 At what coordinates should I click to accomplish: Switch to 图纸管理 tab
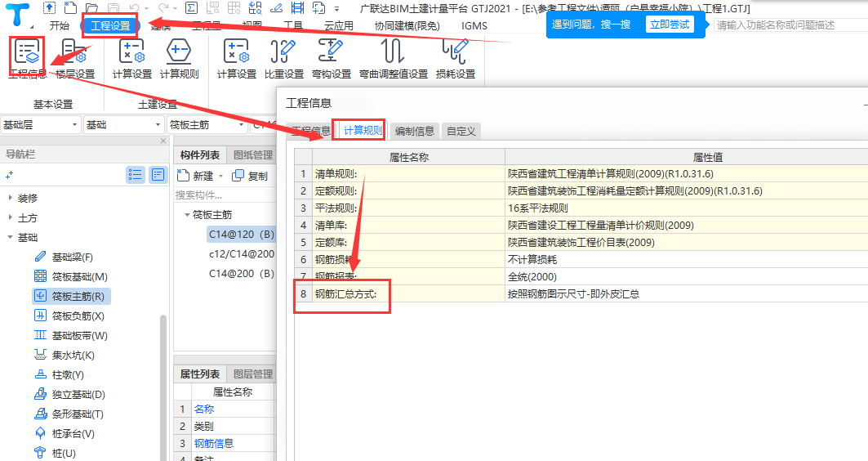[253, 155]
